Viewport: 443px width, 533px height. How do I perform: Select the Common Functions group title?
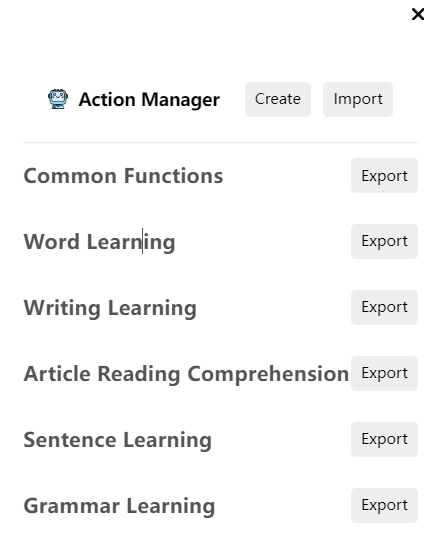[x=123, y=176]
